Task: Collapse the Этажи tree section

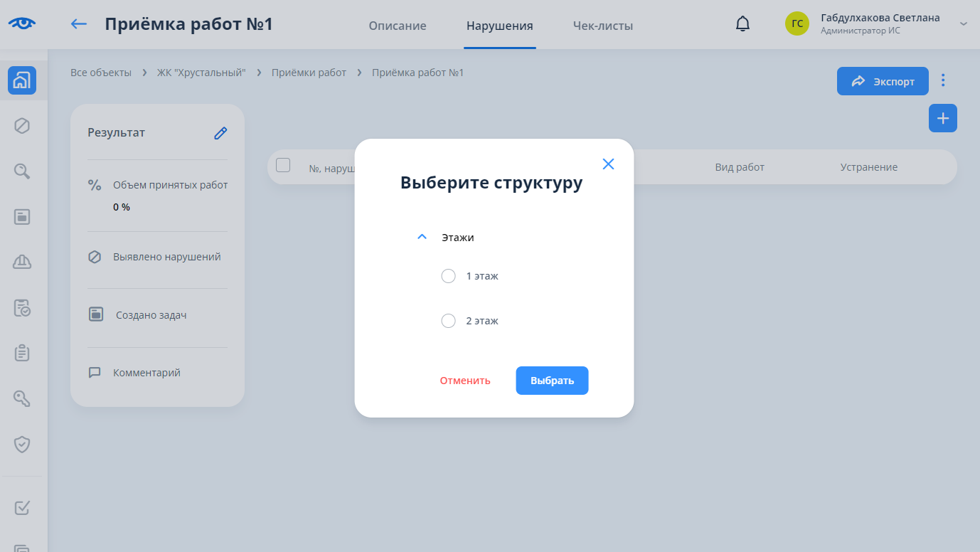Action: pyautogui.click(x=422, y=237)
